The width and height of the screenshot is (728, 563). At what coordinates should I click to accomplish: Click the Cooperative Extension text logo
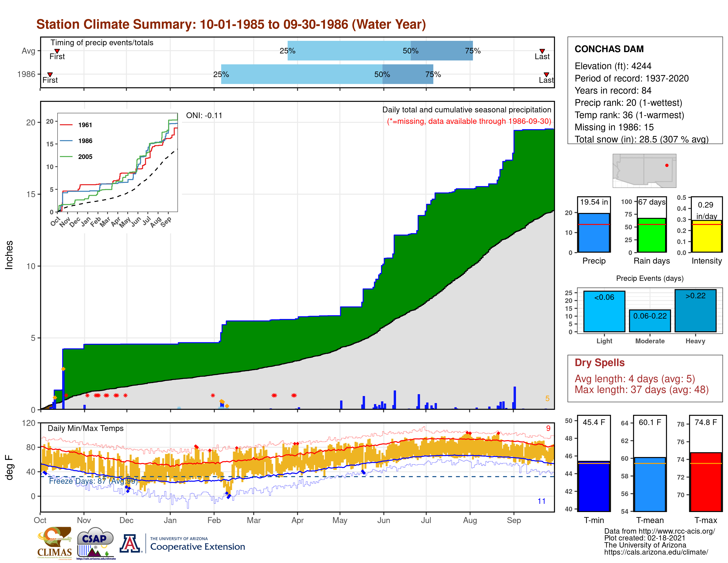197,544
